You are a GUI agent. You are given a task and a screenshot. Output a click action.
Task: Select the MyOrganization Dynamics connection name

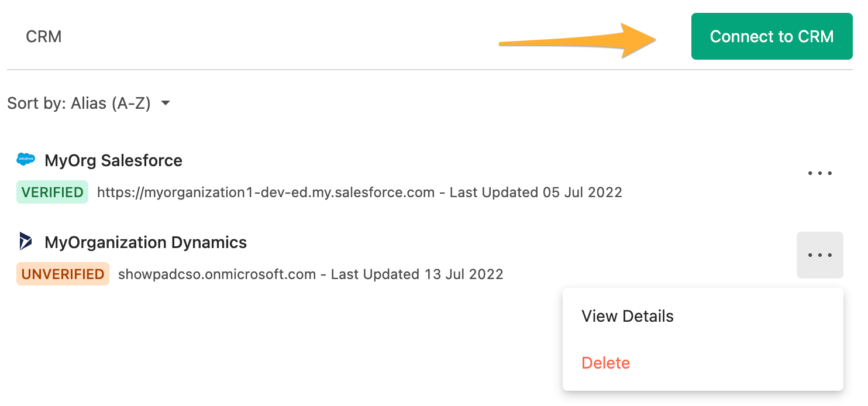146,242
